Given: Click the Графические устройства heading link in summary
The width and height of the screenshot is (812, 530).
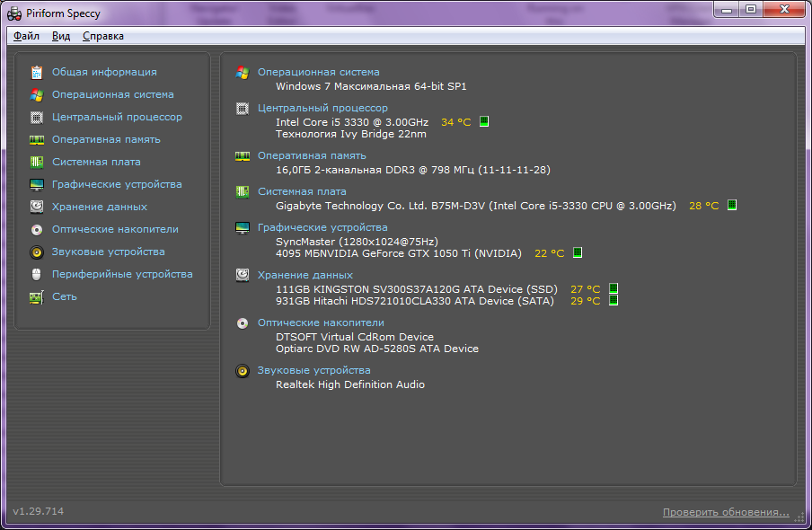Looking at the screenshot, I should click(322, 227).
